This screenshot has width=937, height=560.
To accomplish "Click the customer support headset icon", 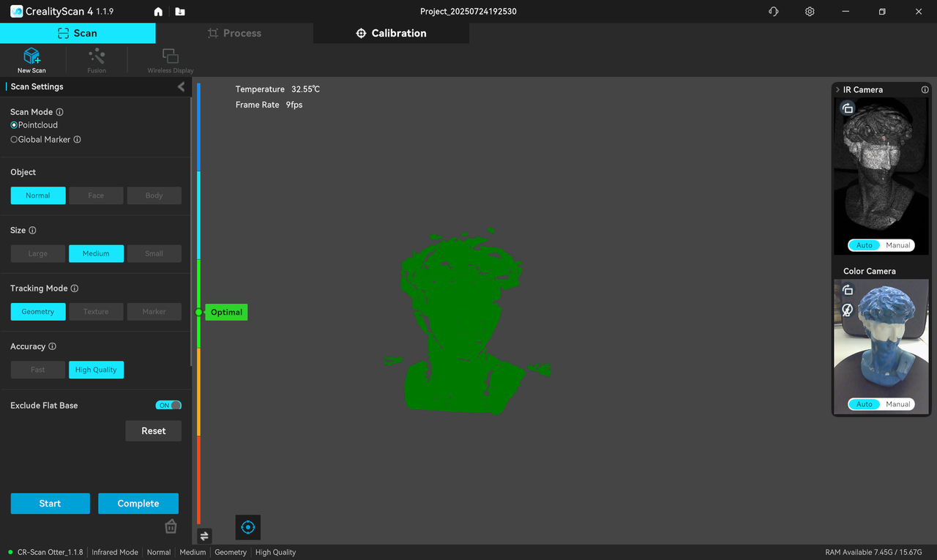I will 774,12.
